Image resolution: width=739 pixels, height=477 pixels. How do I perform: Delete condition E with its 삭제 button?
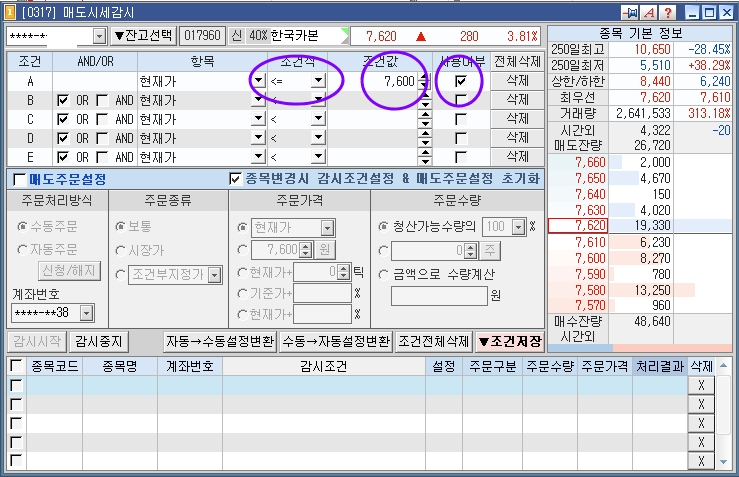click(x=517, y=156)
